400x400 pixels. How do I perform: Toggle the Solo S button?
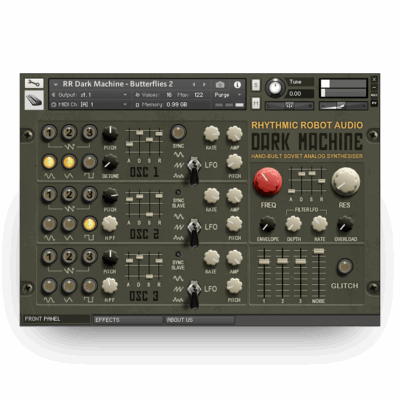pos(256,85)
